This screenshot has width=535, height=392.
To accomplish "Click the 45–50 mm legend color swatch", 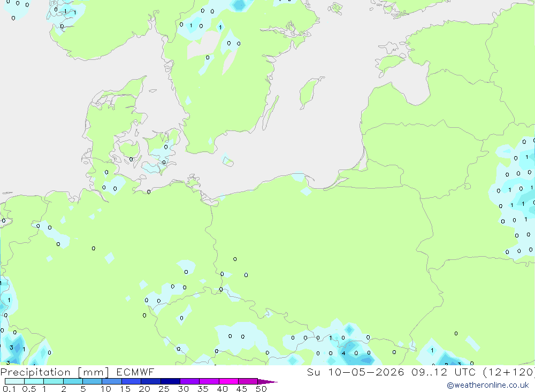I will 248,381.
